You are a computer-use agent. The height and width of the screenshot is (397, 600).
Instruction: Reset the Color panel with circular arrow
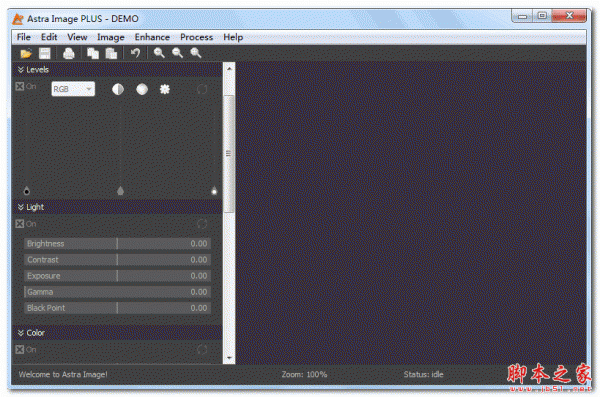click(202, 350)
